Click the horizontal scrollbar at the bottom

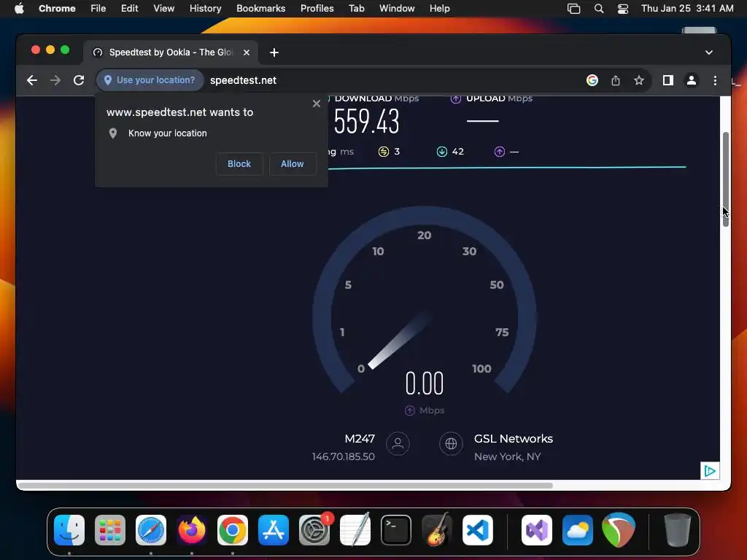click(285, 486)
